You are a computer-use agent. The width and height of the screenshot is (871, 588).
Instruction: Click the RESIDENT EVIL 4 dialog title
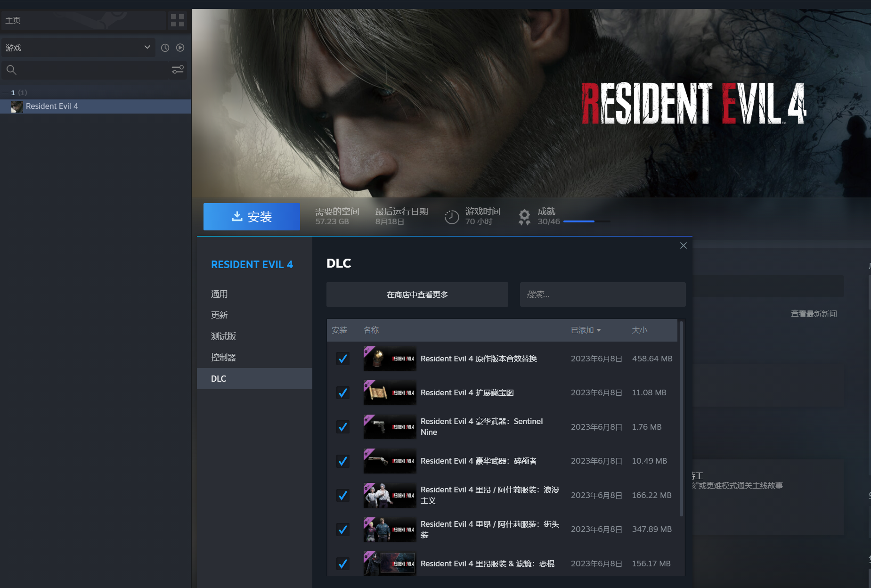252,265
